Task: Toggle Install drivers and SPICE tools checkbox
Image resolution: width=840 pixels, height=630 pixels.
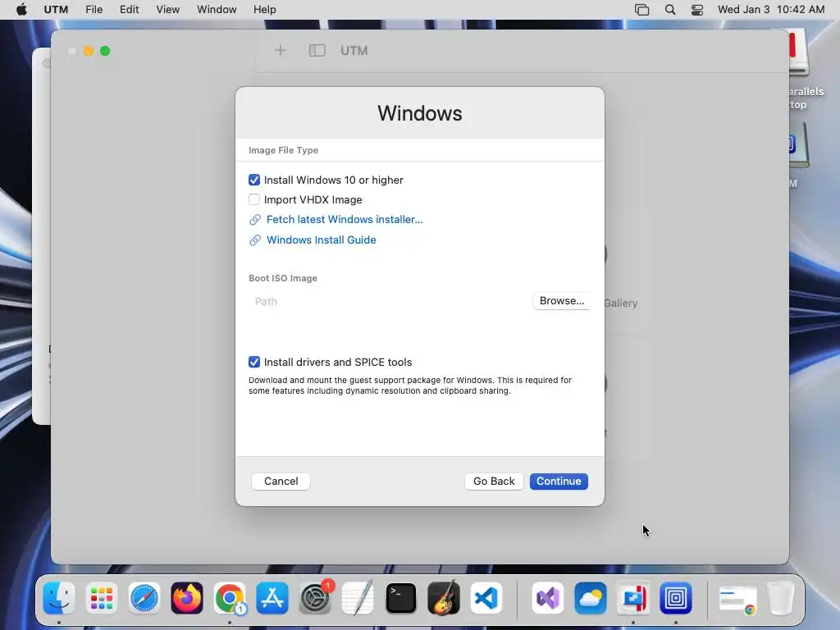Action: (x=254, y=362)
